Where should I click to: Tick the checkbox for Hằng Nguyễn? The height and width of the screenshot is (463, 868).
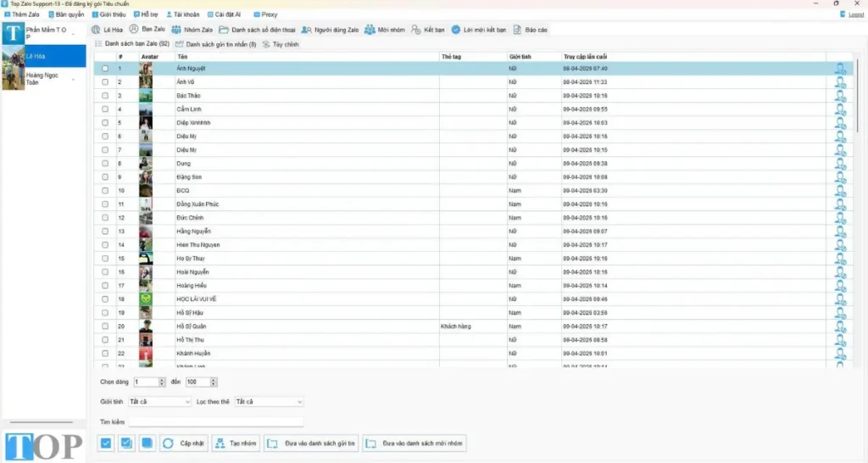pos(105,231)
